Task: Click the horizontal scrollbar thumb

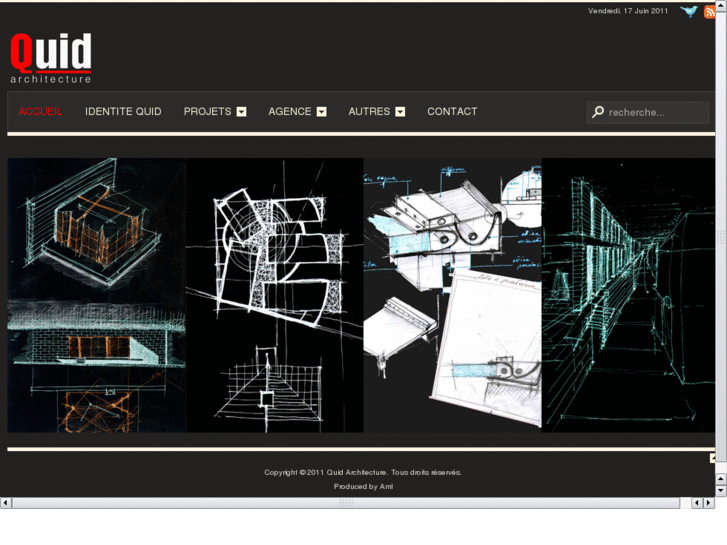Action: (346, 503)
